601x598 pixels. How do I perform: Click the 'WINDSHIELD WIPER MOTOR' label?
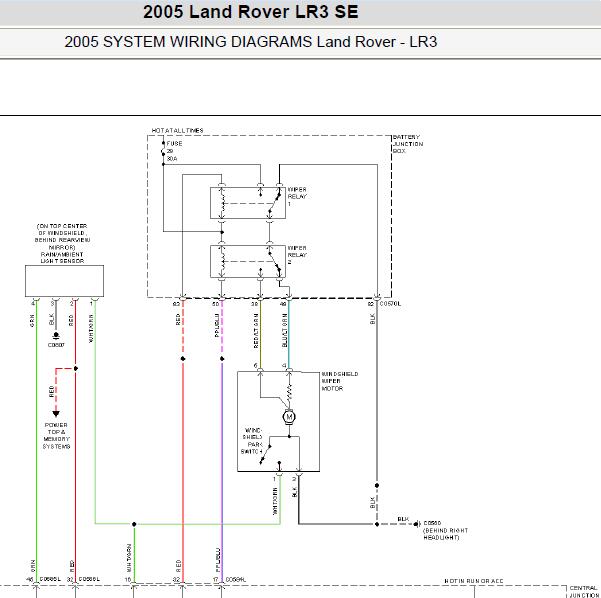click(340, 381)
